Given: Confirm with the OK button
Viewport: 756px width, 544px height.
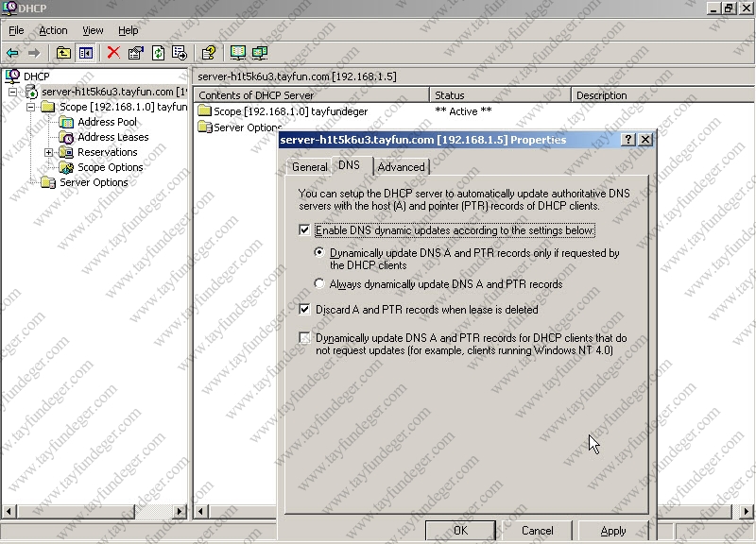Looking at the screenshot, I should 460,531.
